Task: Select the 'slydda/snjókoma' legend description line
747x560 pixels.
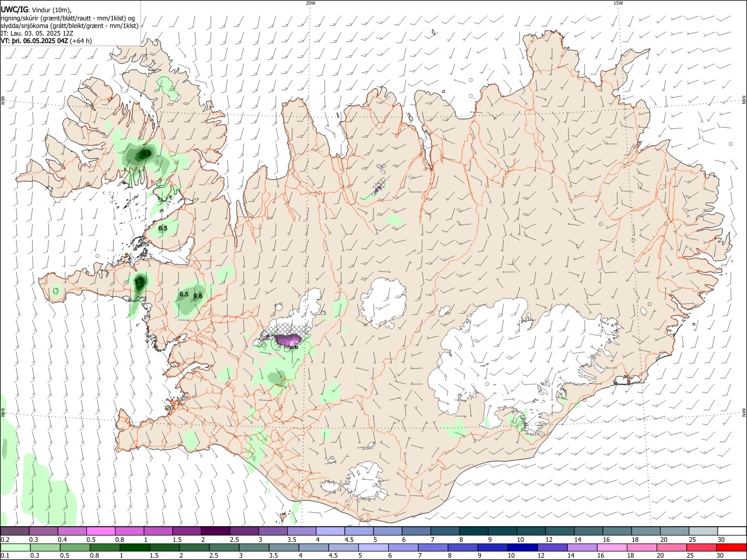Action: pos(69,26)
